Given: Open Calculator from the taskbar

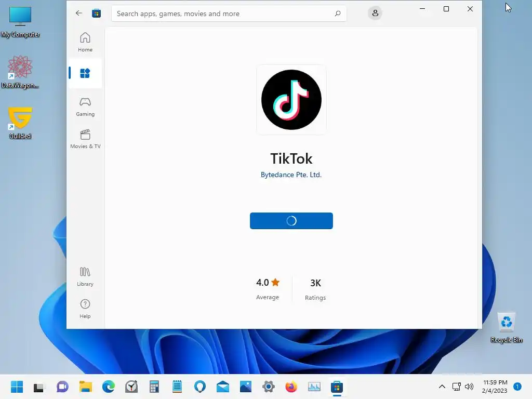Looking at the screenshot, I should [154, 387].
